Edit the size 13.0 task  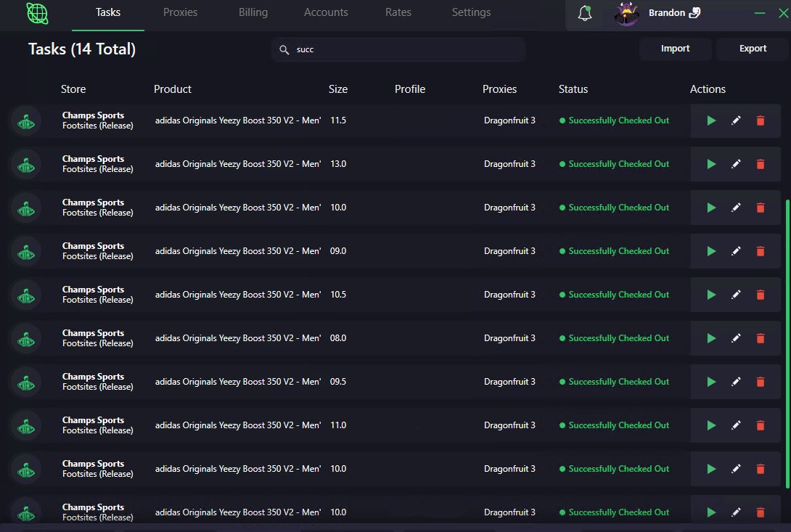pos(736,164)
